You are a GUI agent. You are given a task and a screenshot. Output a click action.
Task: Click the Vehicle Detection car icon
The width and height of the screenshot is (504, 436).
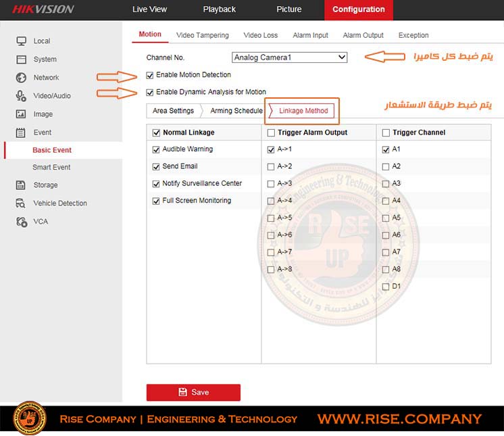click(20, 203)
